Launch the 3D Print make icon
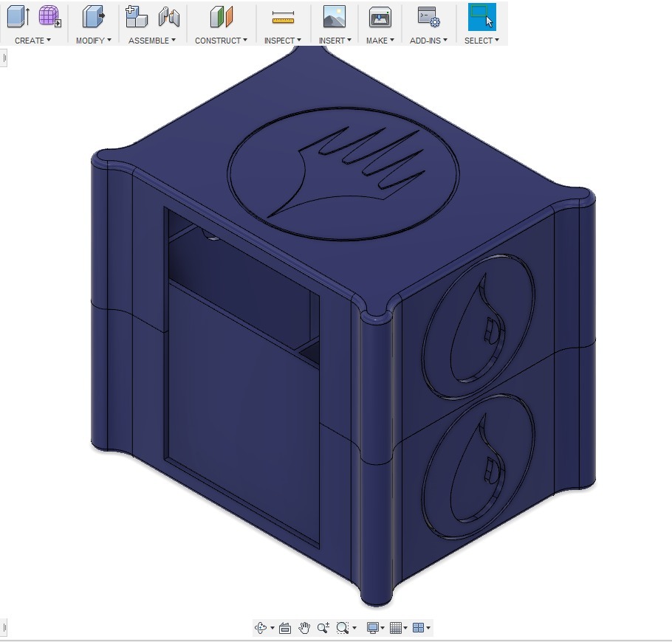Image resolution: width=672 pixels, height=642 pixels. pyautogui.click(x=380, y=16)
